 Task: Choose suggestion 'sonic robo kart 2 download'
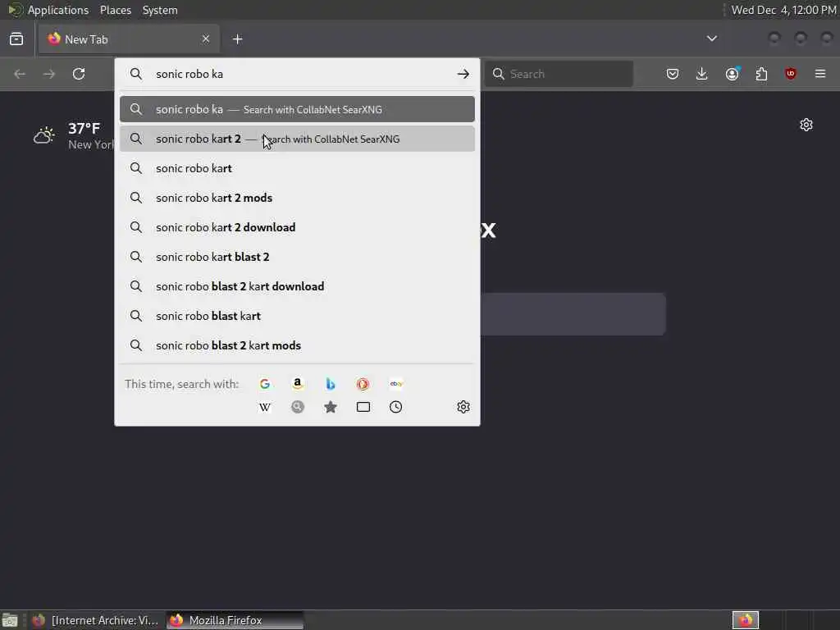297,227
